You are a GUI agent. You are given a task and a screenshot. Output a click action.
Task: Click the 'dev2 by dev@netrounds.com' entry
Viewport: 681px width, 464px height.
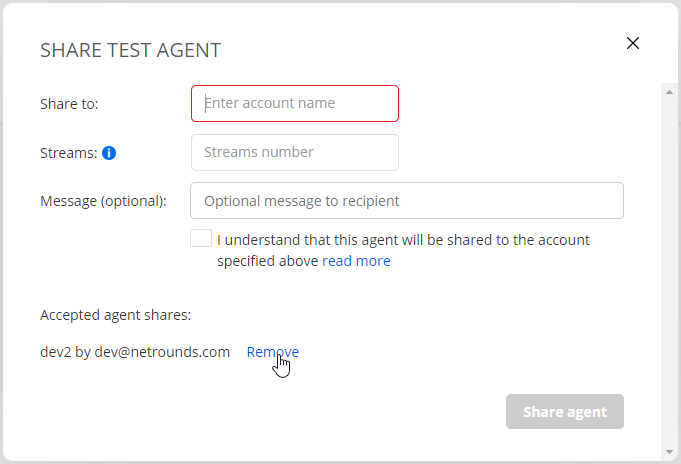pos(135,352)
